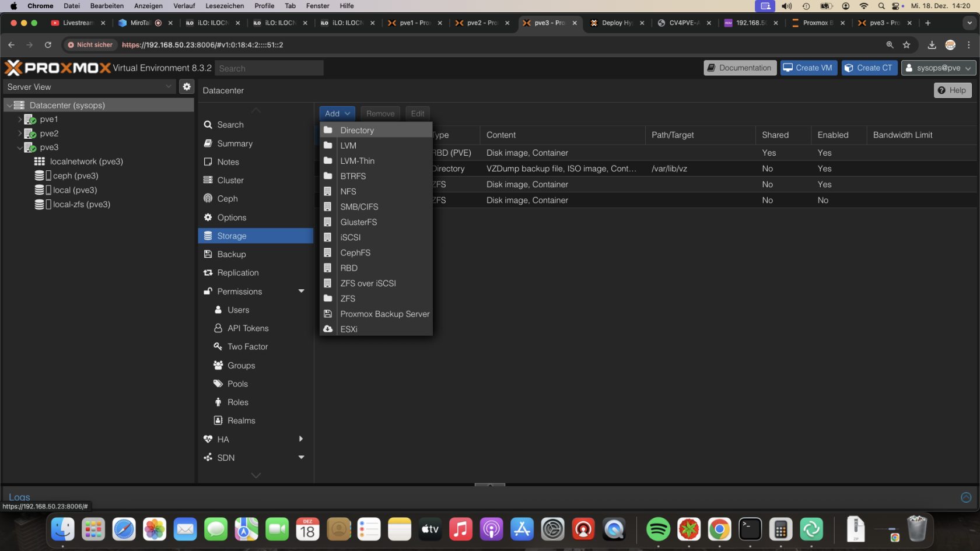
Task: Click the Users person icon
Action: coord(218,310)
